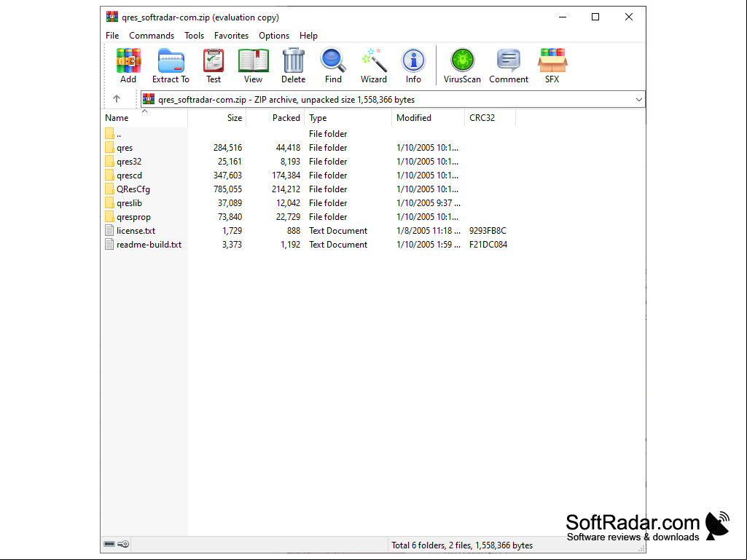Close the WinRAR window
The height and width of the screenshot is (560, 747).
(629, 17)
